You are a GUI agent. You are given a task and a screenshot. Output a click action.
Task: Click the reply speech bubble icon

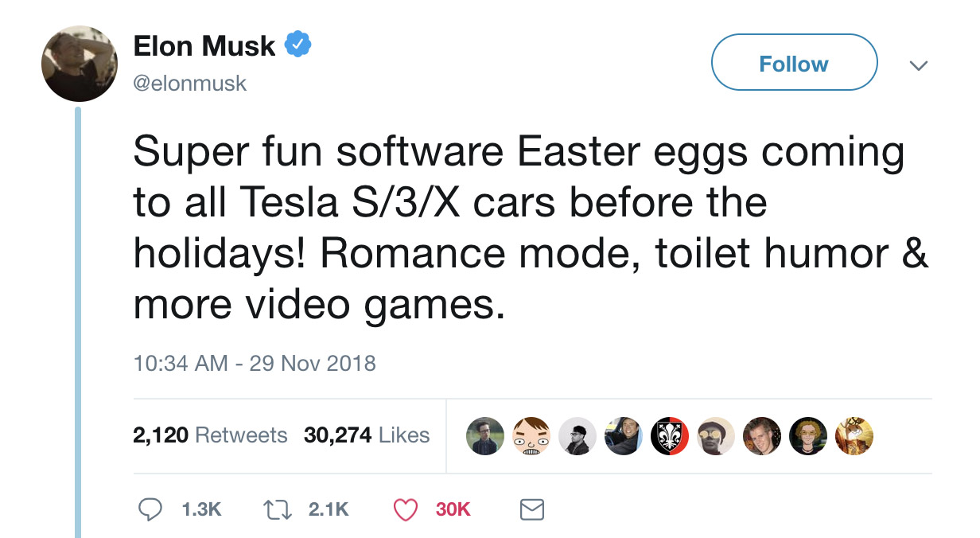[150, 509]
